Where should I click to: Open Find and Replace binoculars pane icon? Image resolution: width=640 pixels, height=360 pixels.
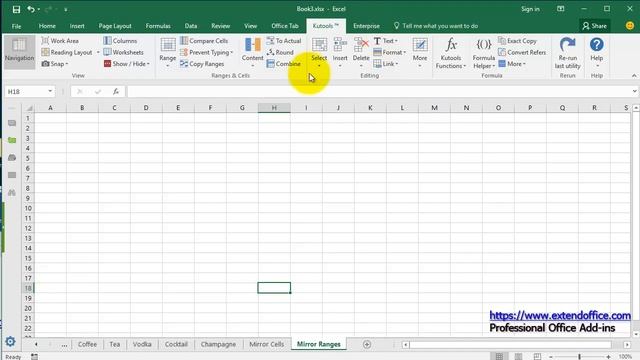tap(12, 193)
